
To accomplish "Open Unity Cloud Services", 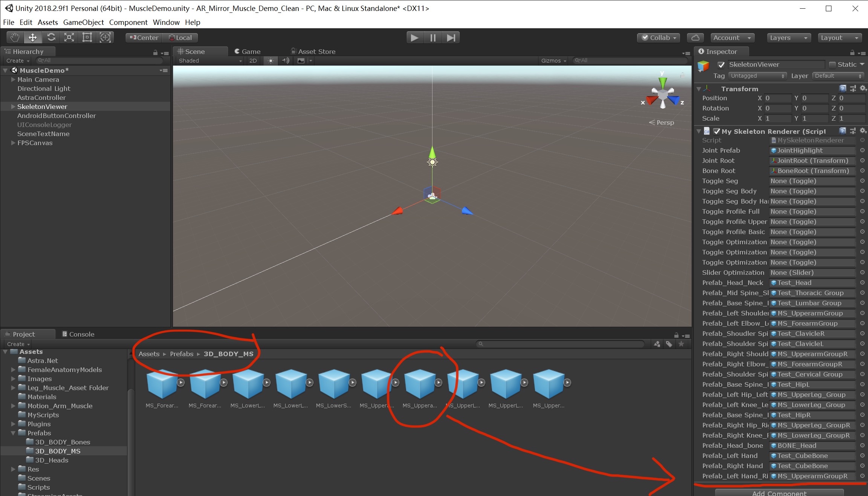I will [695, 37].
